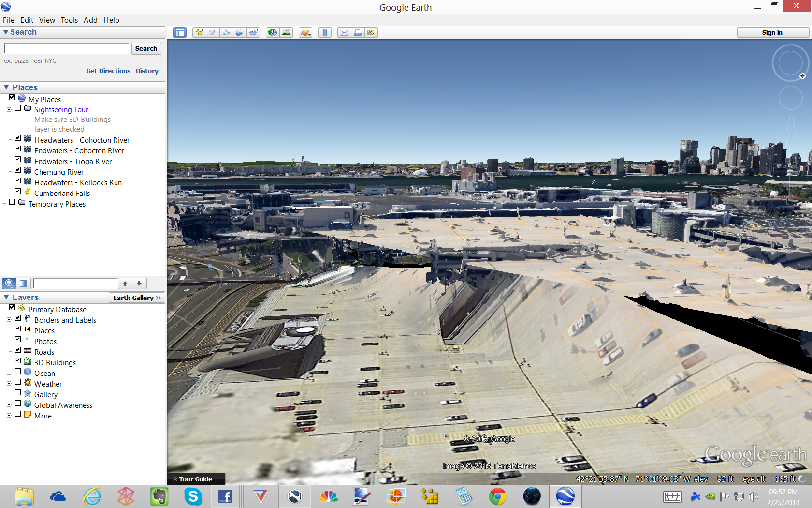The image size is (812, 508).
Task: Uncheck Headwaters - Cohocton River checkbox
Action: point(18,138)
